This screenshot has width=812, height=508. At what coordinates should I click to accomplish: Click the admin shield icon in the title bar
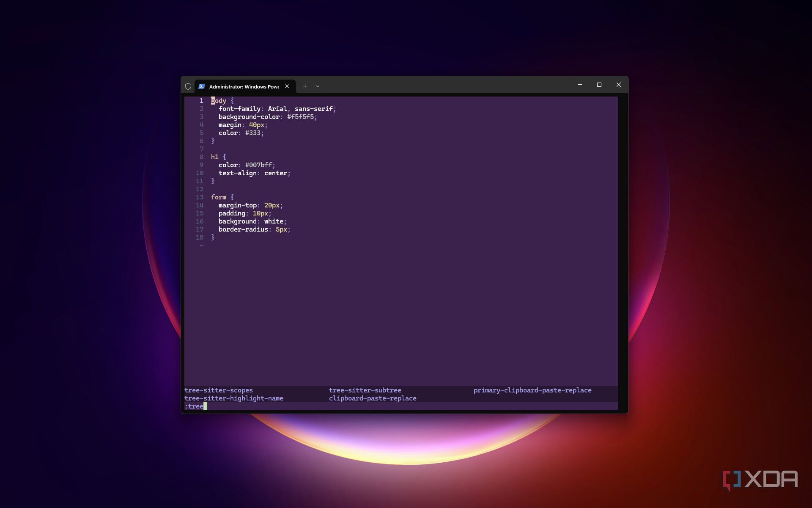pos(188,86)
